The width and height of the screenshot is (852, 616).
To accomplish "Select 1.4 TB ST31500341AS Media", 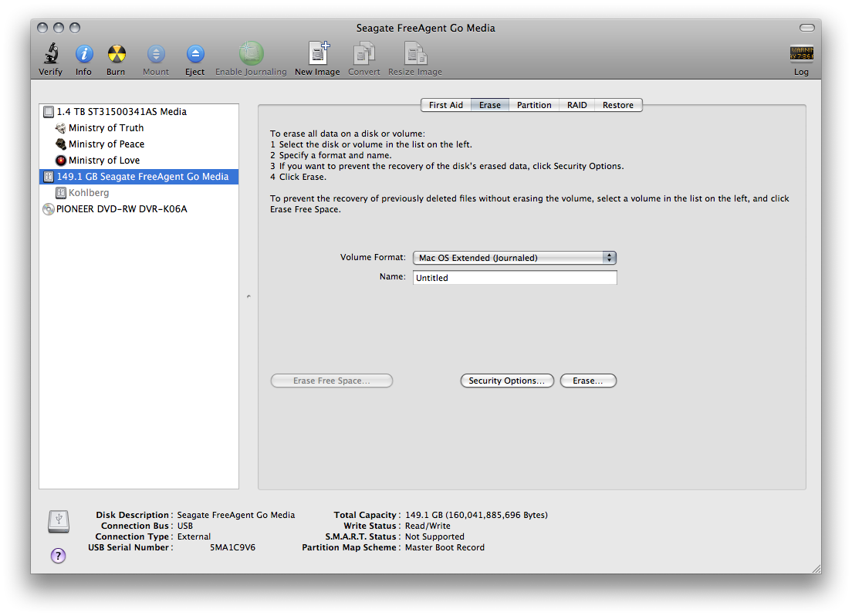I will point(139,112).
